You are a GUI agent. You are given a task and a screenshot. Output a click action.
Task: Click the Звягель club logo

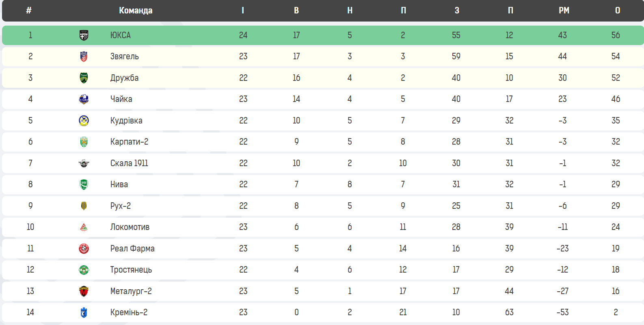[x=84, y=56]
